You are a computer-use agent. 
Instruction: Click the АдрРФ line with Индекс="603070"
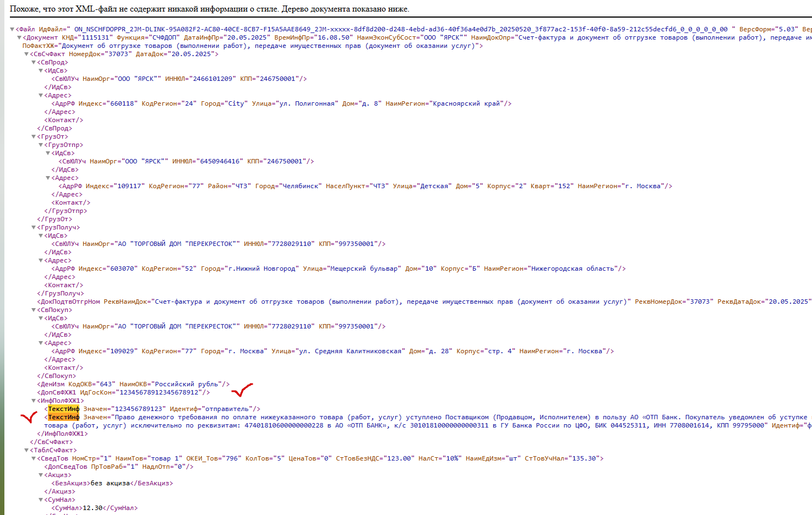339,269
